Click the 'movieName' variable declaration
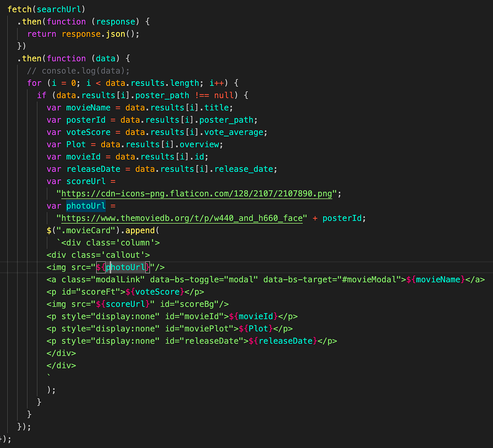The image size is (493, 448). point(140,108)
